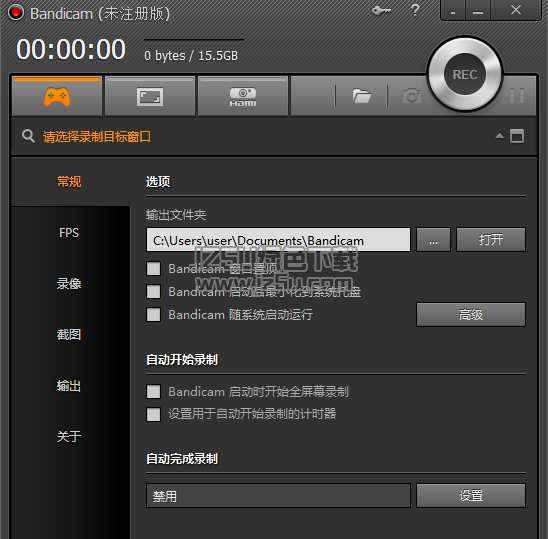The width and height of the screenshot is (548, 539).
Task: Select the game recording mode gamepad icon
Action: tap(57, 96)
